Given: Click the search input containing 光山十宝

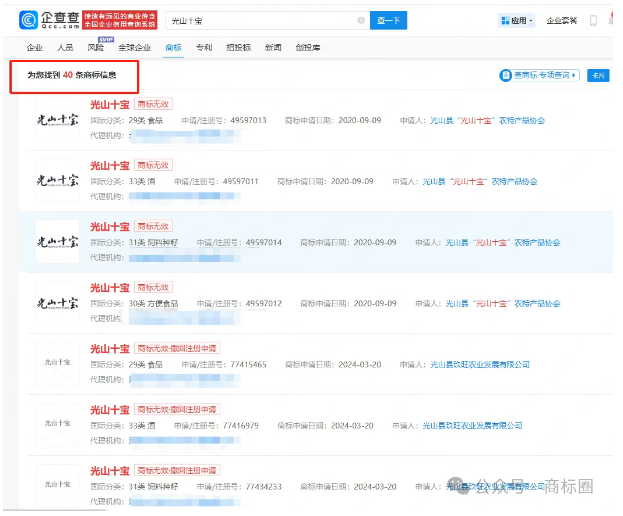Looking at the screenshot, I should pyautogui.click(x=260, y=20).
